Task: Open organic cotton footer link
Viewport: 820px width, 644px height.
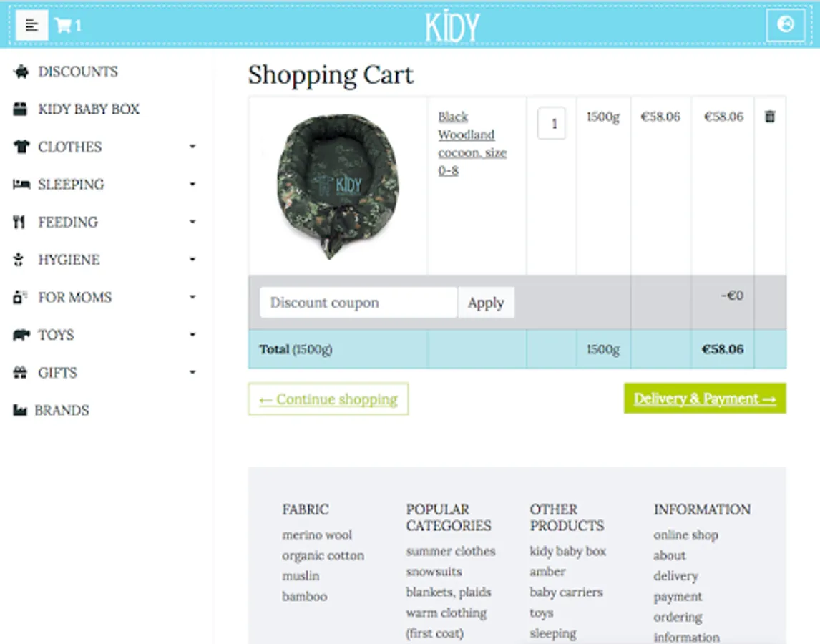Action: (x=323, y=555)
